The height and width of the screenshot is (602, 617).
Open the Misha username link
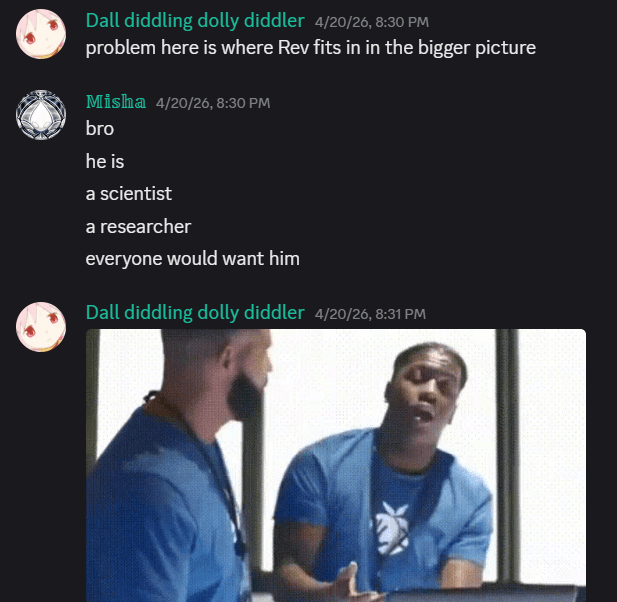[x=116, y=102]
